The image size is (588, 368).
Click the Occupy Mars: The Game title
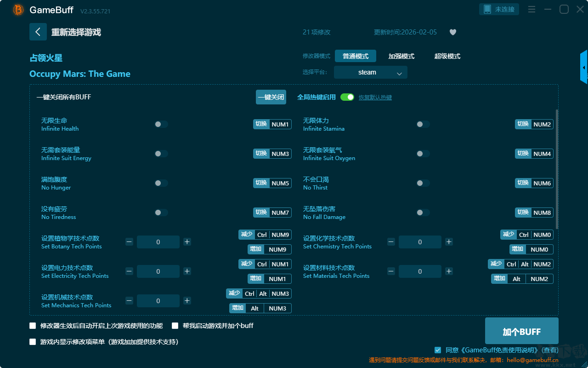tap(80, 74)
